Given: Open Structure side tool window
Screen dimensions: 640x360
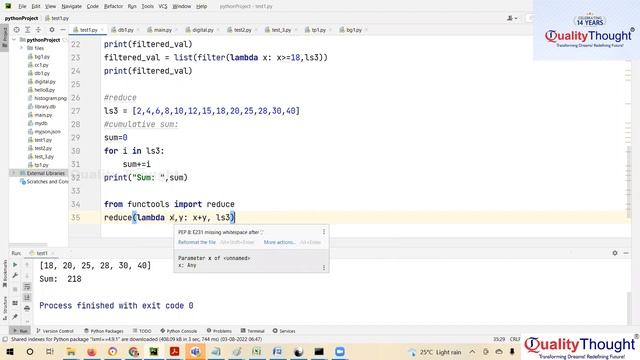Looking at the screenshot, I should 4,308.
